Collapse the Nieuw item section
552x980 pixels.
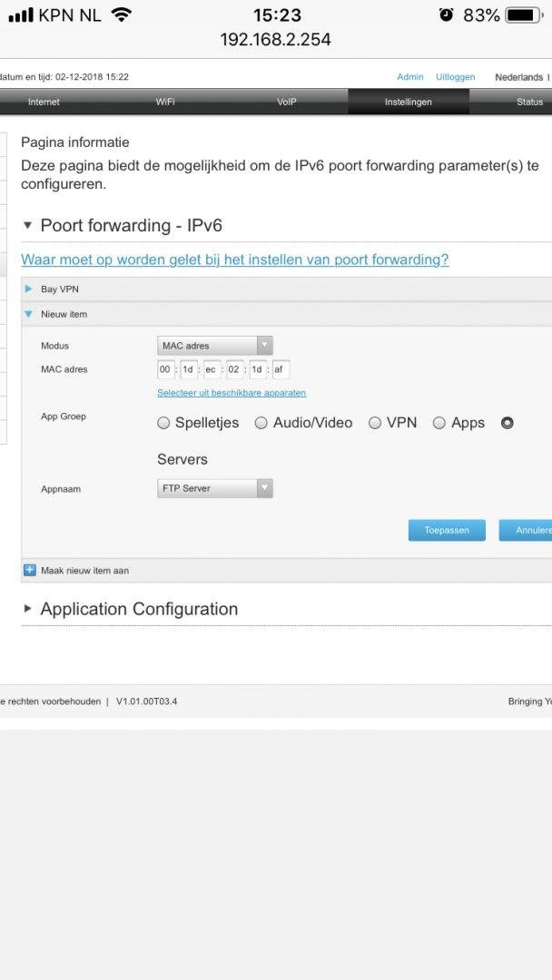point(29,314)
